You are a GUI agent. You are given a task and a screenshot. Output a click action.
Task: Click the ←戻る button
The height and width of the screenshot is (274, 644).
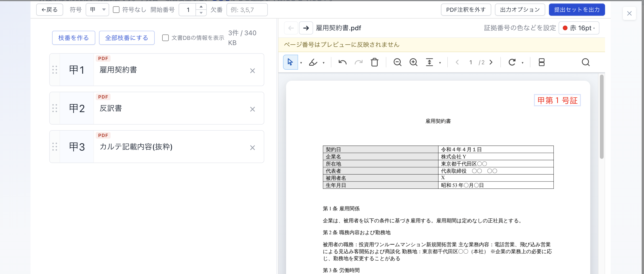click(50, 10)
